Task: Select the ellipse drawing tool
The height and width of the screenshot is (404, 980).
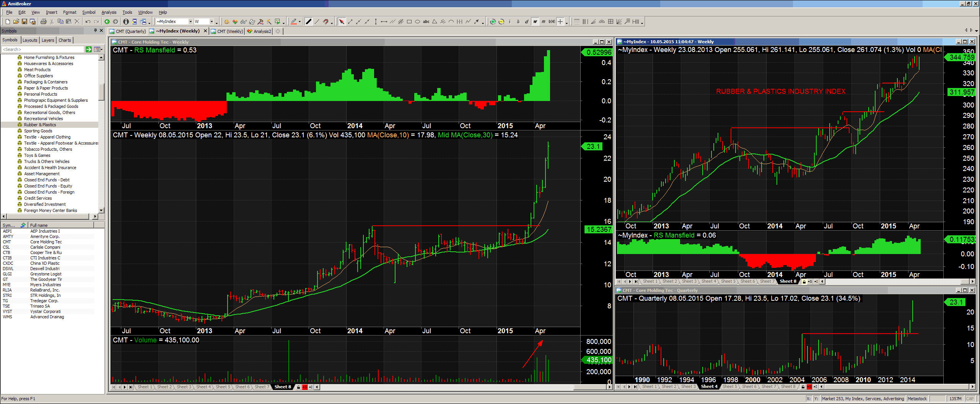Action: (x=418, y=22)
